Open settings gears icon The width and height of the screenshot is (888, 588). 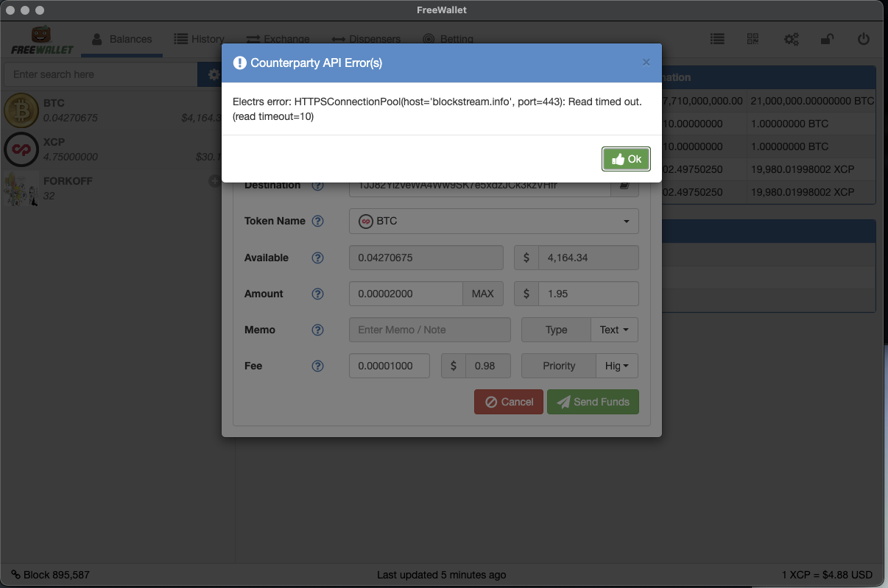click(792, 40)
